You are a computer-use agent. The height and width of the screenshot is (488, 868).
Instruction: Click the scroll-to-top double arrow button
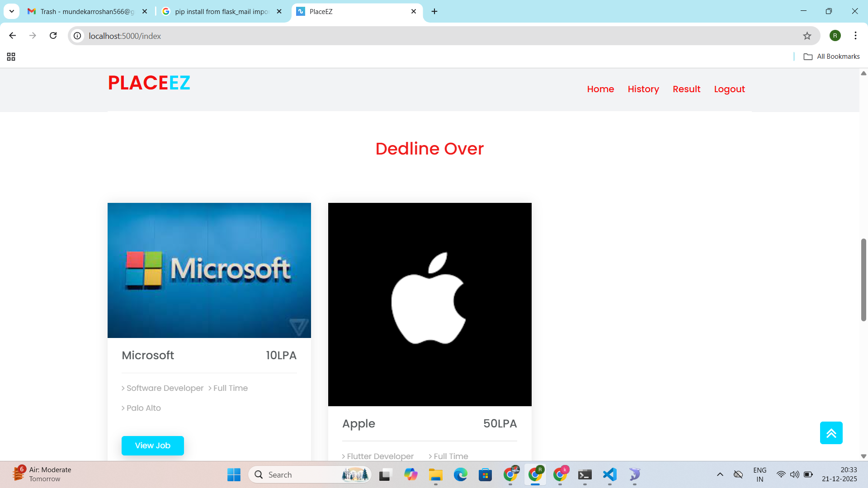(831, 433)
